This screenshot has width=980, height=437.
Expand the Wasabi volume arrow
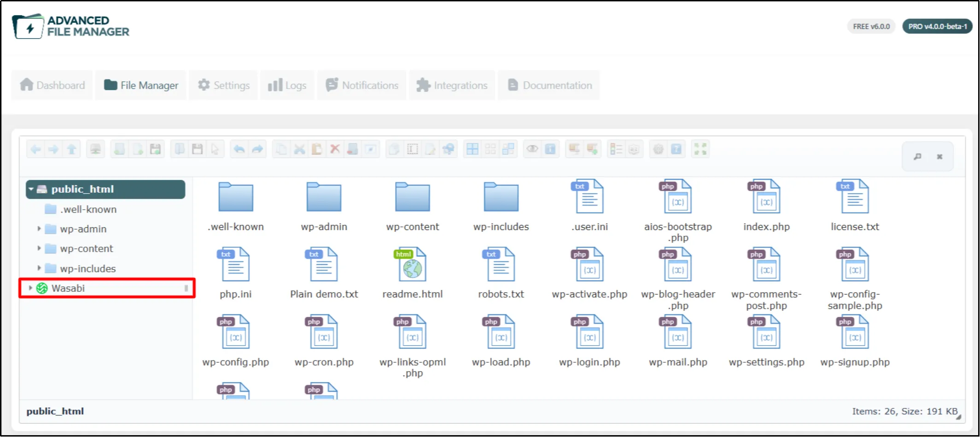(x=30, y=288)
